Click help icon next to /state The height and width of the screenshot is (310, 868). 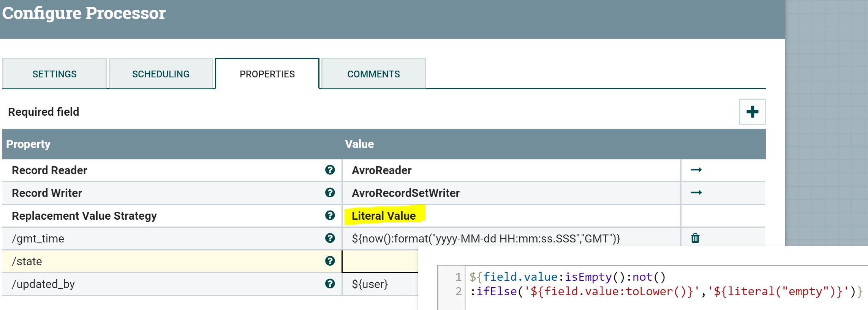[330, 261]
